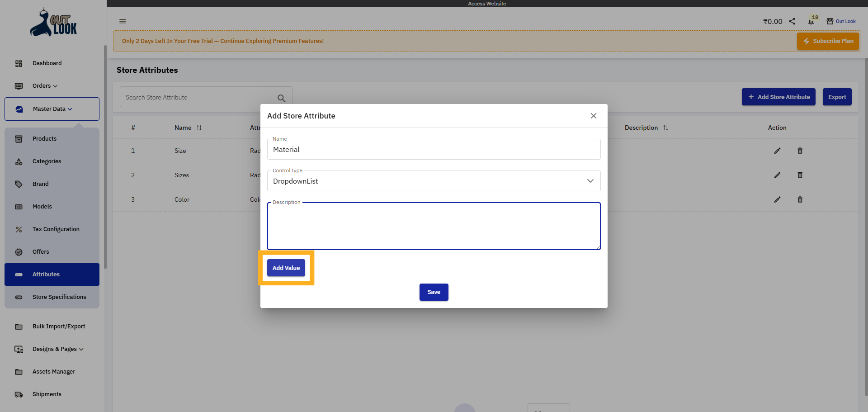Click the Subscribe Plan button

828,41
